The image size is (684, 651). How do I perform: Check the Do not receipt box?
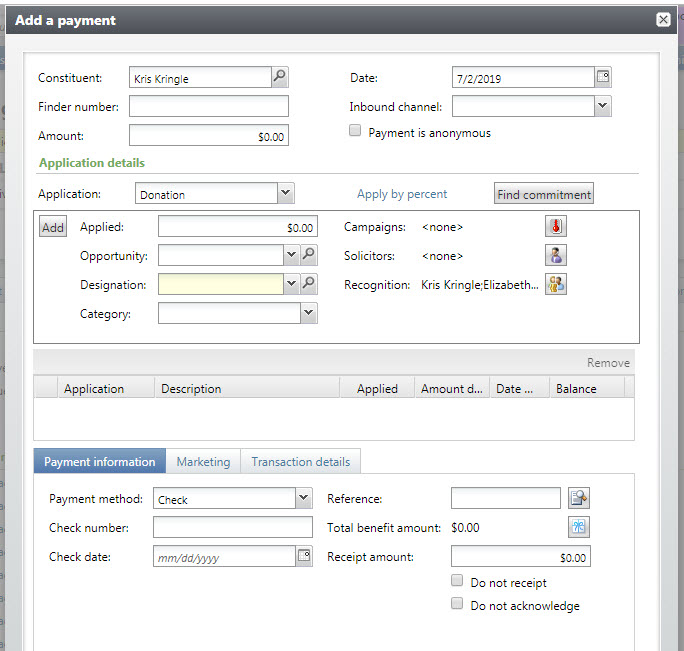pos(457,581)
